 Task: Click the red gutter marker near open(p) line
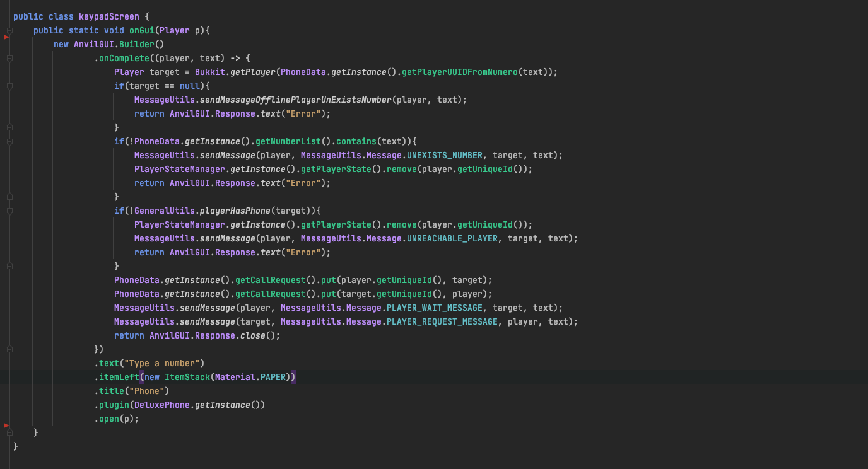pyautogui.click(x=6, y=426)
